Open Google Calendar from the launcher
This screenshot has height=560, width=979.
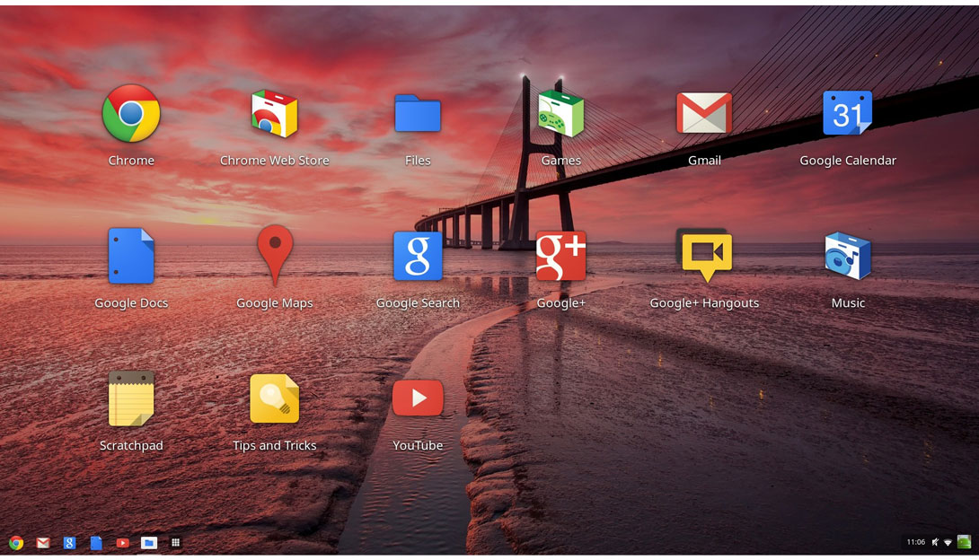847,113
